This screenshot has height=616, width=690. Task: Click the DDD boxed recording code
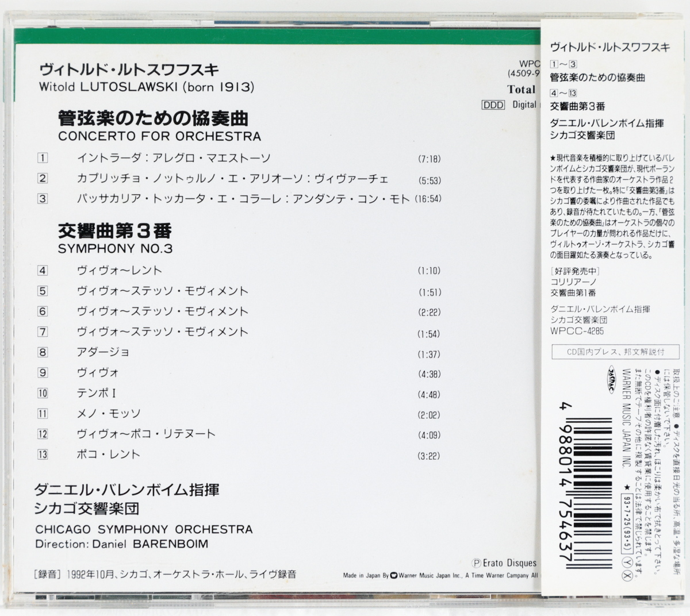[493, 105]
